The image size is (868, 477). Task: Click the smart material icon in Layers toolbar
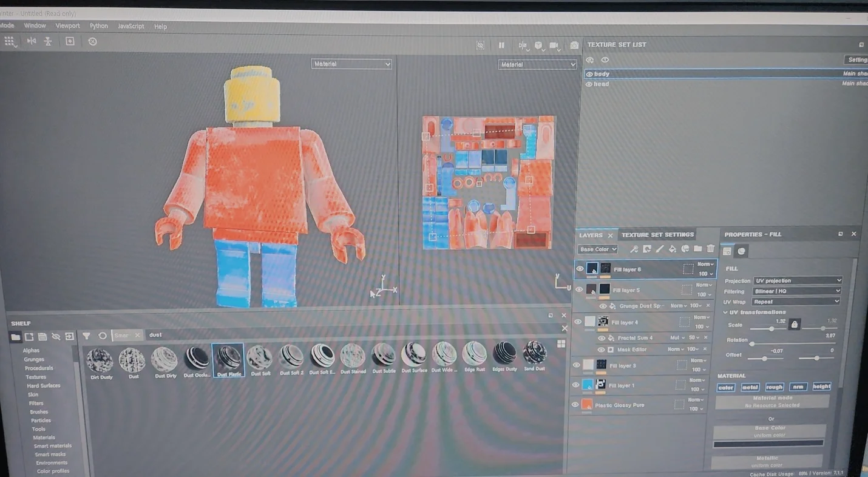[685, 249]
